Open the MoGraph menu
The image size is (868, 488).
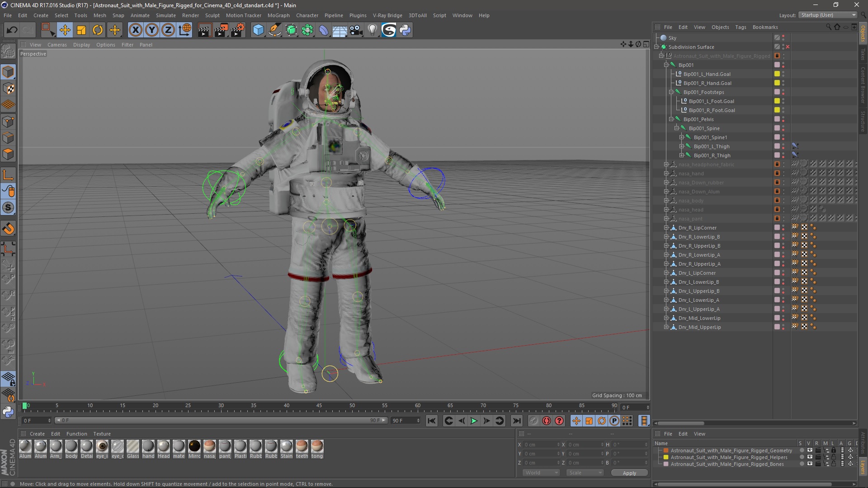point(278,15)
